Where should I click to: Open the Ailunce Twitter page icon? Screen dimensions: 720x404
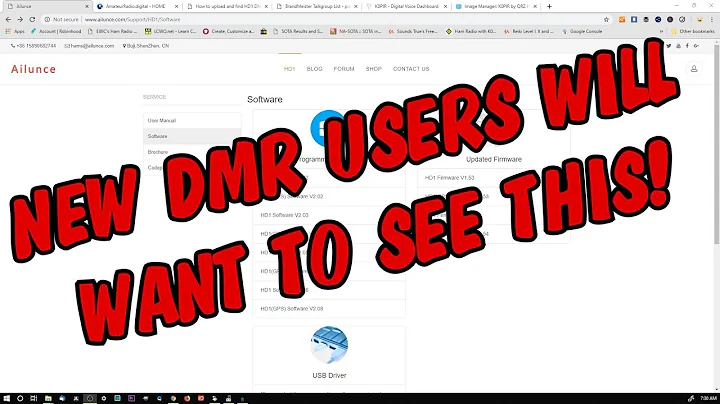[x=669, y=45]
